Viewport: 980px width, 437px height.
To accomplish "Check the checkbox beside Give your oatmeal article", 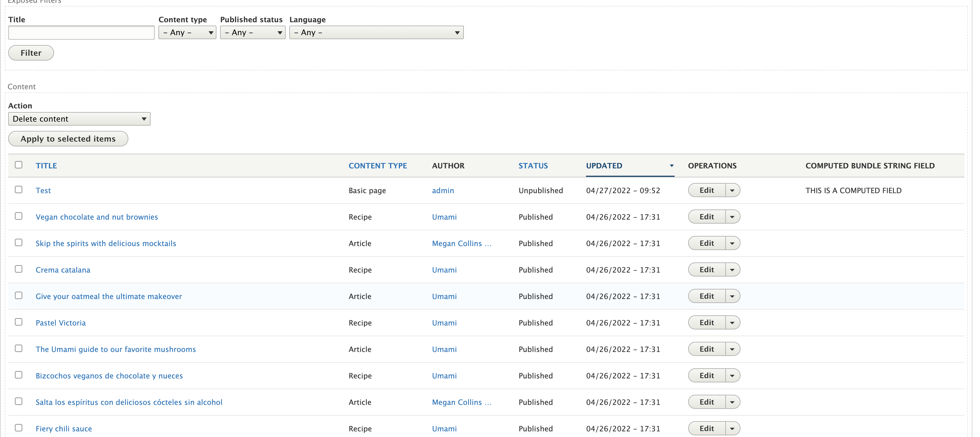I will pyautogui.click(x=19, y=295).
